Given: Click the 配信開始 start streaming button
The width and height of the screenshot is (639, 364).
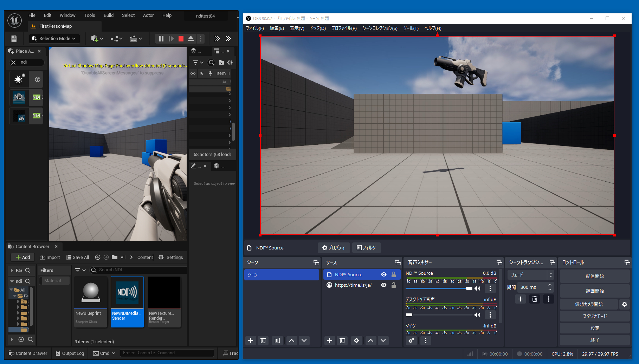Looking at the screenshot, I should point(594,276).
